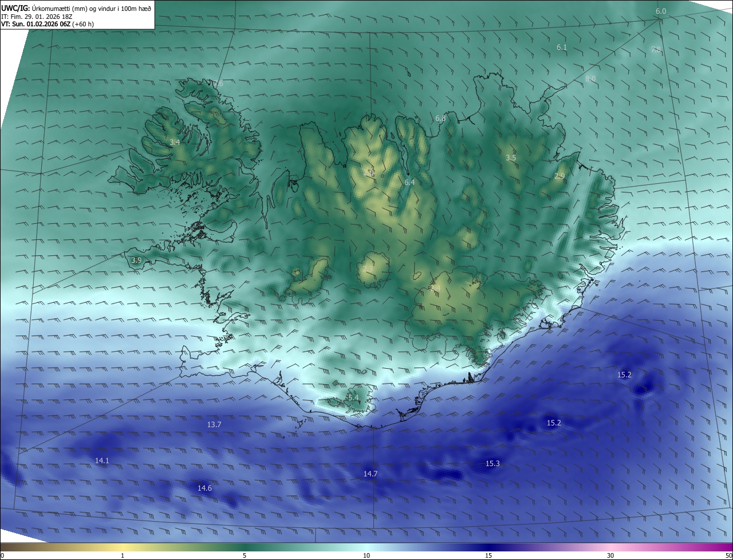Click the map value 6.0
Image resolution: width=733 pixels, height=560 pixels.
click(661, 11)
